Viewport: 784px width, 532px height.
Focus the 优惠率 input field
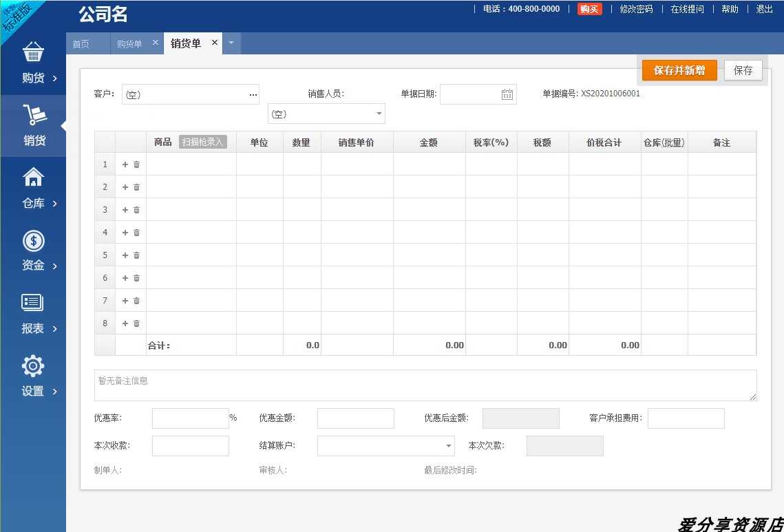[191, 418]
